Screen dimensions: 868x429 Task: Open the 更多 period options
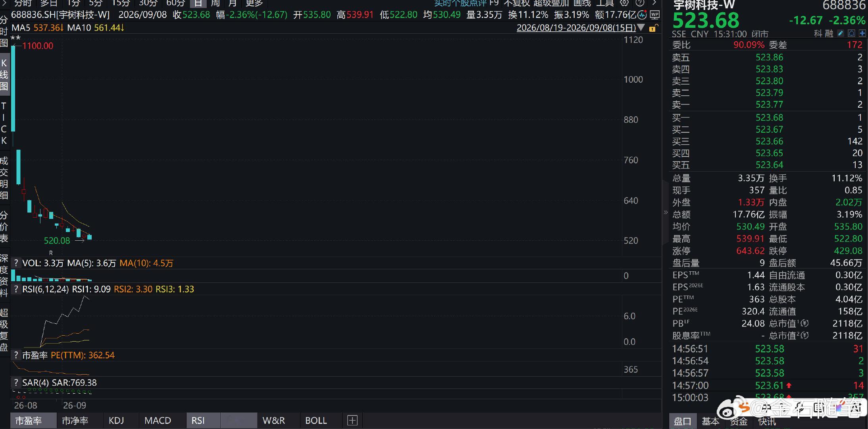254,3
